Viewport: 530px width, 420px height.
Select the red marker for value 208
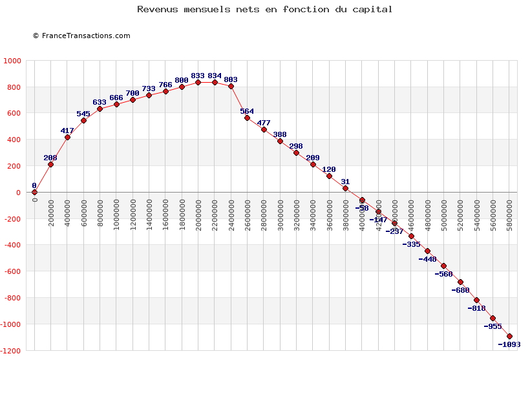pos(50,164)
